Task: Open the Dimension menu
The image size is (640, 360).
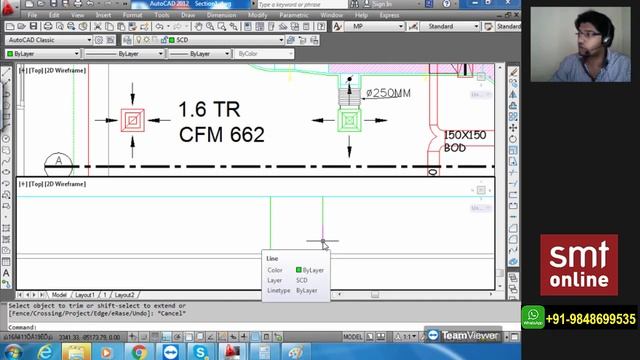Action: tap(221, 15)
